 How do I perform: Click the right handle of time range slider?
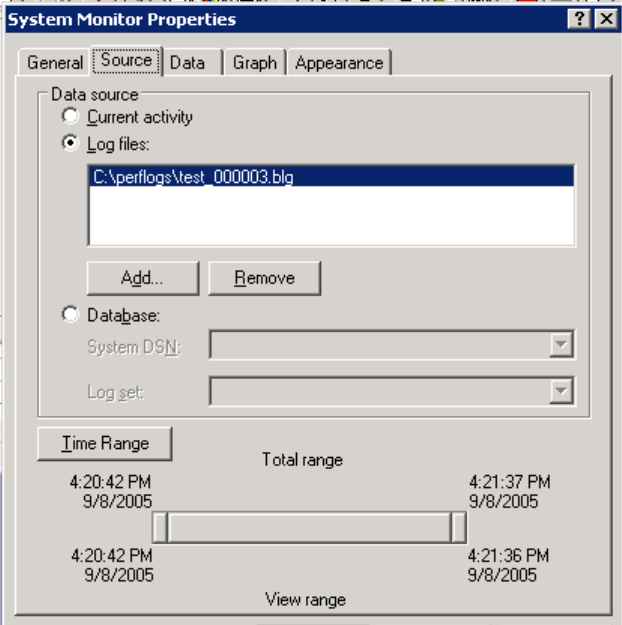pos(458,528)
